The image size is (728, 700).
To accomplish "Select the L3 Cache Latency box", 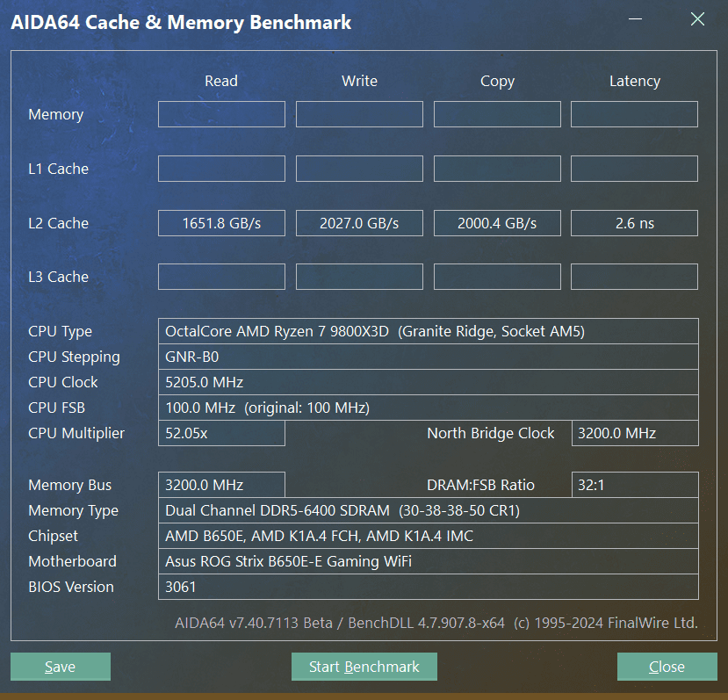I will 634,277.
